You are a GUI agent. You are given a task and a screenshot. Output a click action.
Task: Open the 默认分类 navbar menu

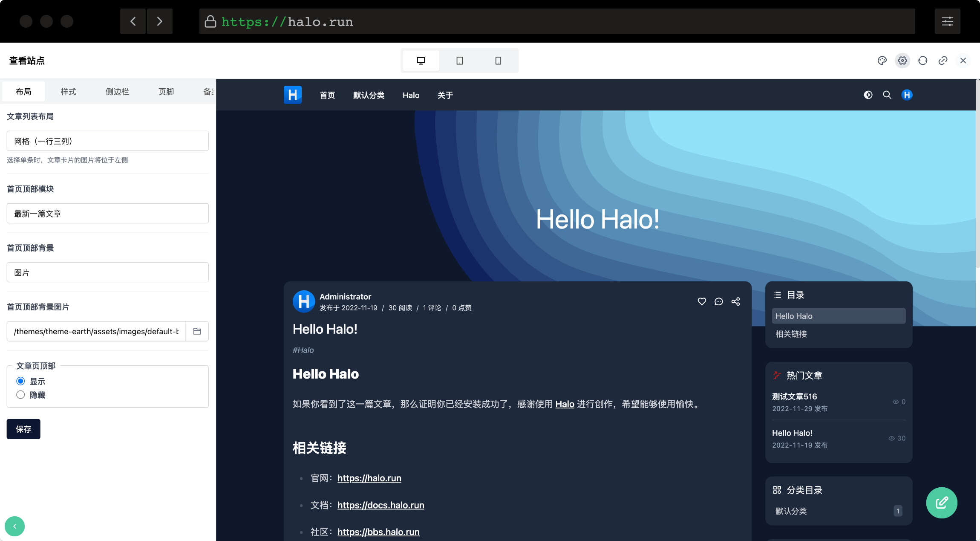[369, 95]
